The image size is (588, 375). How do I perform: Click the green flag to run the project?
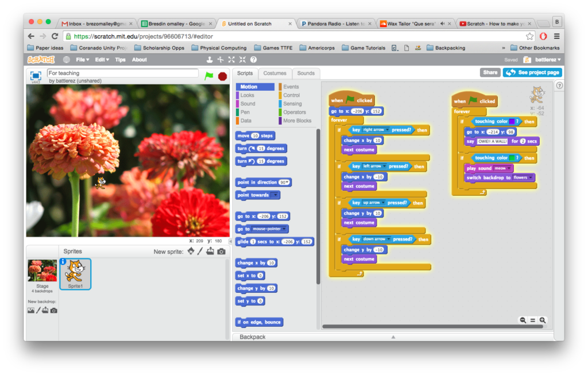tap(209, 76)
